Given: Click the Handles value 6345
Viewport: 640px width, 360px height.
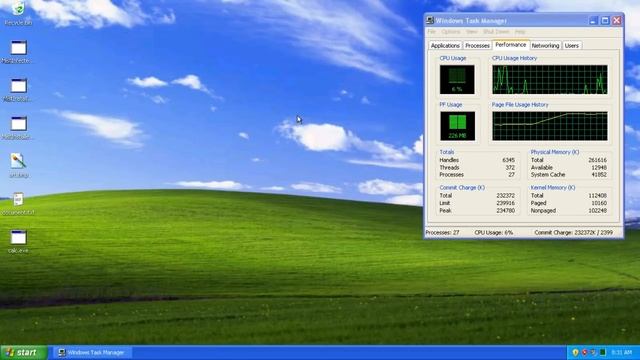Looking at the screenshot, I should (509, 160).
